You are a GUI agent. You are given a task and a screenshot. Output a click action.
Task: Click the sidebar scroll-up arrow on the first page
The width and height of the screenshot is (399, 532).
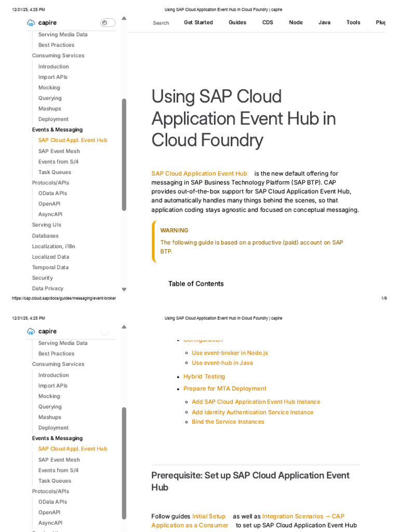tap(124, 18)
